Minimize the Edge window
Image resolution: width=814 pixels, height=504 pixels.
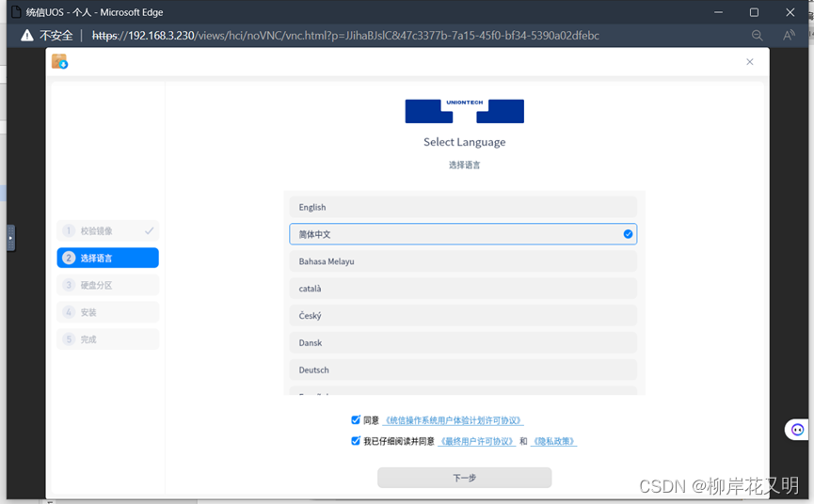click(x=718, y=12)
